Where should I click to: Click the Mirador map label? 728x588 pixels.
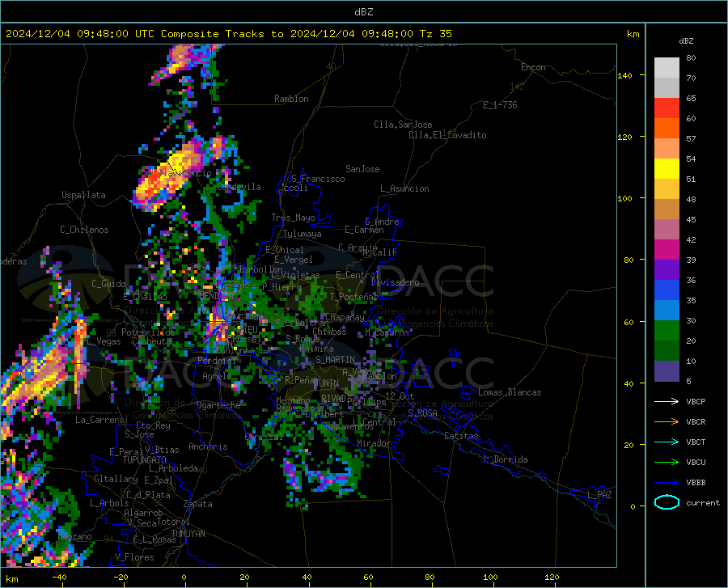click(373, 443)
